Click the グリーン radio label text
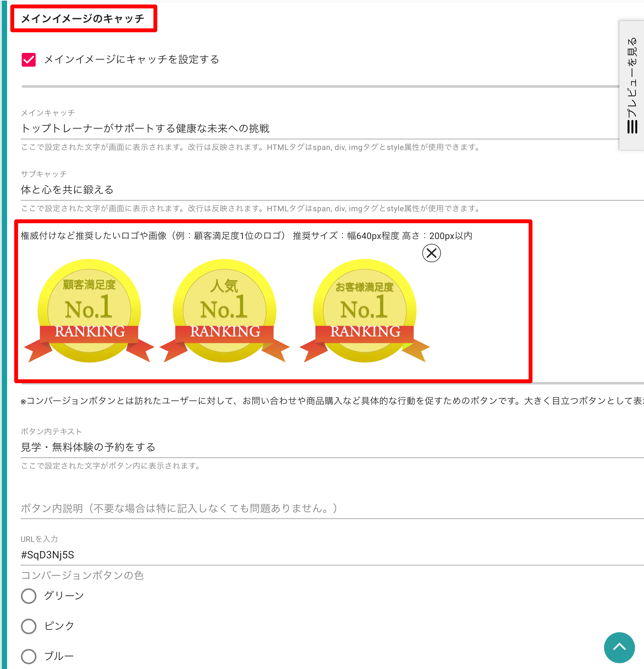 pos(64,596)
